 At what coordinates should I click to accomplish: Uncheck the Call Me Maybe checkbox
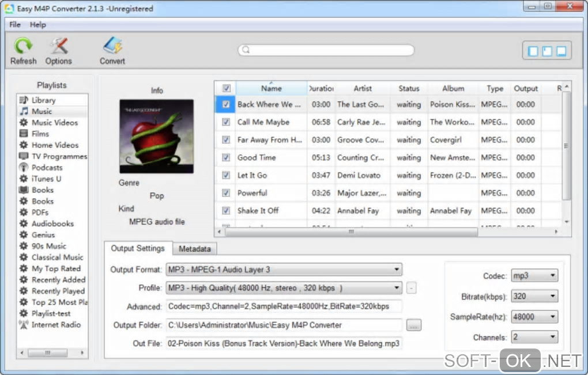point(226,122)
